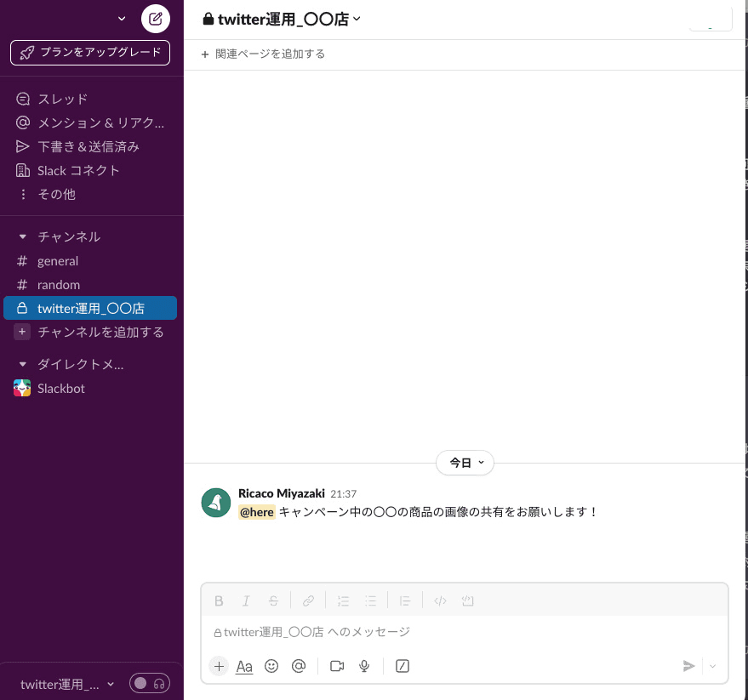Image resolution: width=748 pixels, height=700 pixels.
Task: Click the plus attachment button in the composer
Action: (220, 666)
